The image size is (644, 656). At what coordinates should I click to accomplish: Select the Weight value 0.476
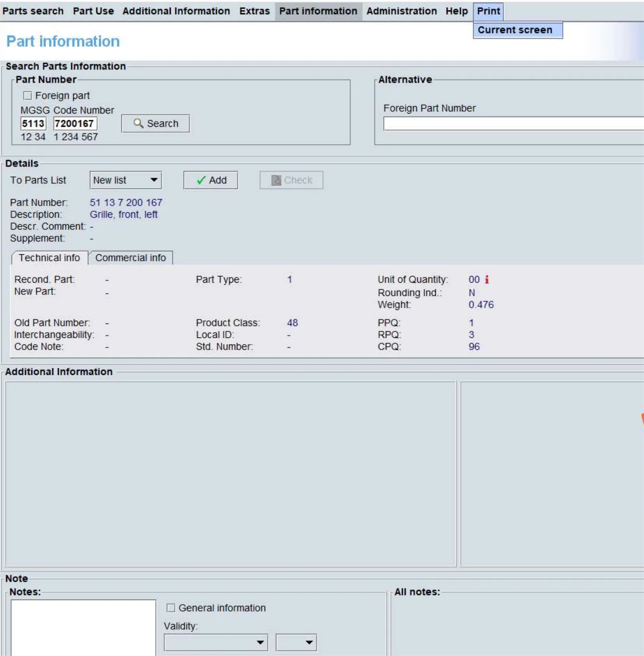point(481,304)
